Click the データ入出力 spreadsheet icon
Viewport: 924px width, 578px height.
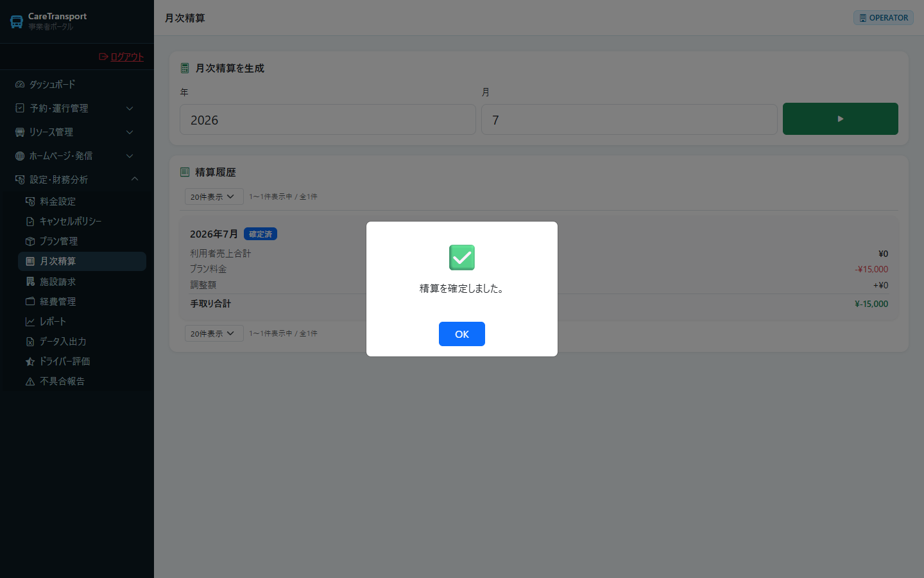pos(30,341)
